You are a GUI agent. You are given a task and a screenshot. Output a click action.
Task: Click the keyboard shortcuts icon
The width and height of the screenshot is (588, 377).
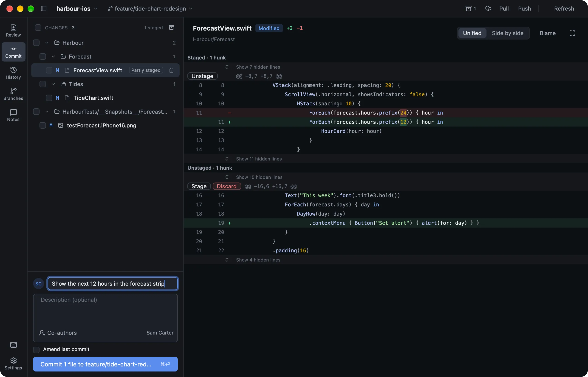pos(14,345)
